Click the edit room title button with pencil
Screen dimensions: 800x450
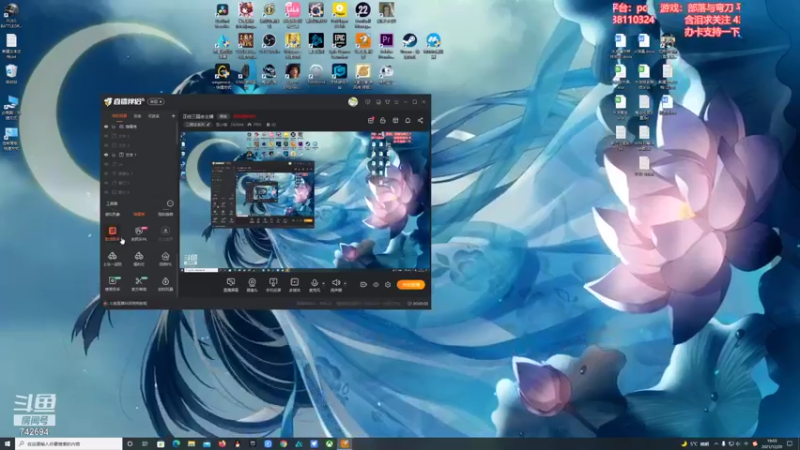197,124
